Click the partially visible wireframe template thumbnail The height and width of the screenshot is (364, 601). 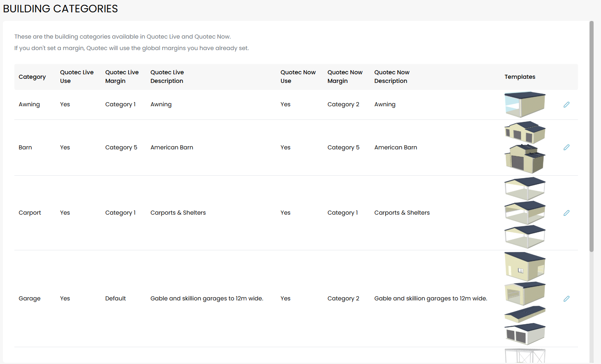pyautogui.click(x=525, y=356)
